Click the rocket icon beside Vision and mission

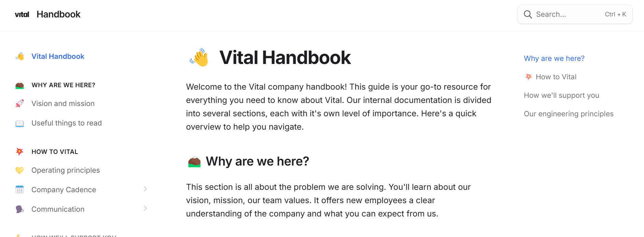20,104
